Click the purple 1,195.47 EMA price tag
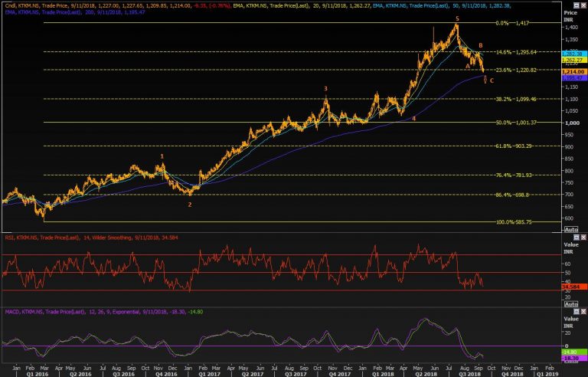588x377 pixels. click(572, 77)
